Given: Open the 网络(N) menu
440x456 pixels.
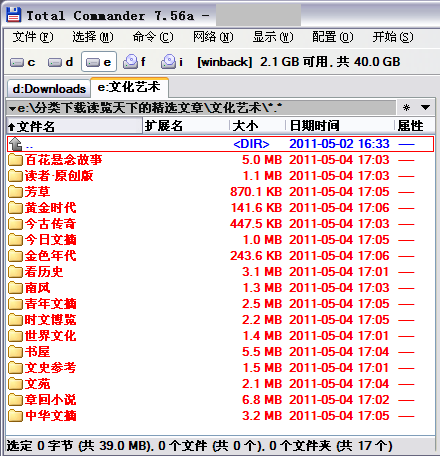Looking at the screenshot, I should [213, 37].
